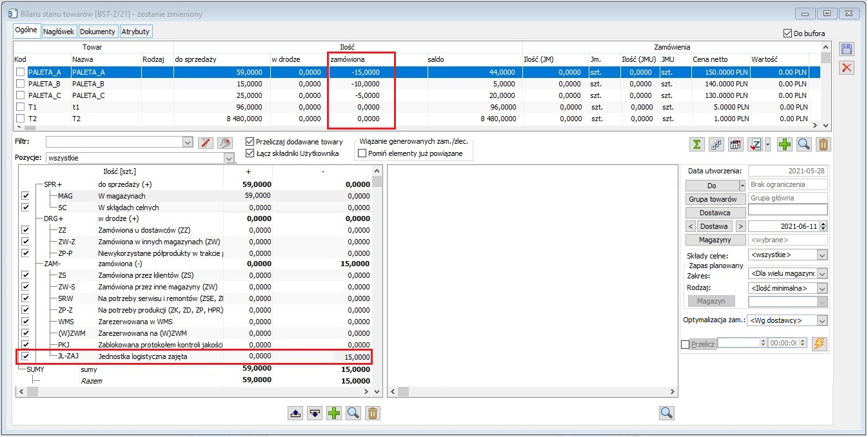This screenshot has height=437, width=868.
Task: Uncheck the MAG W magazynach checkbox
Action: tap(26, 195)
